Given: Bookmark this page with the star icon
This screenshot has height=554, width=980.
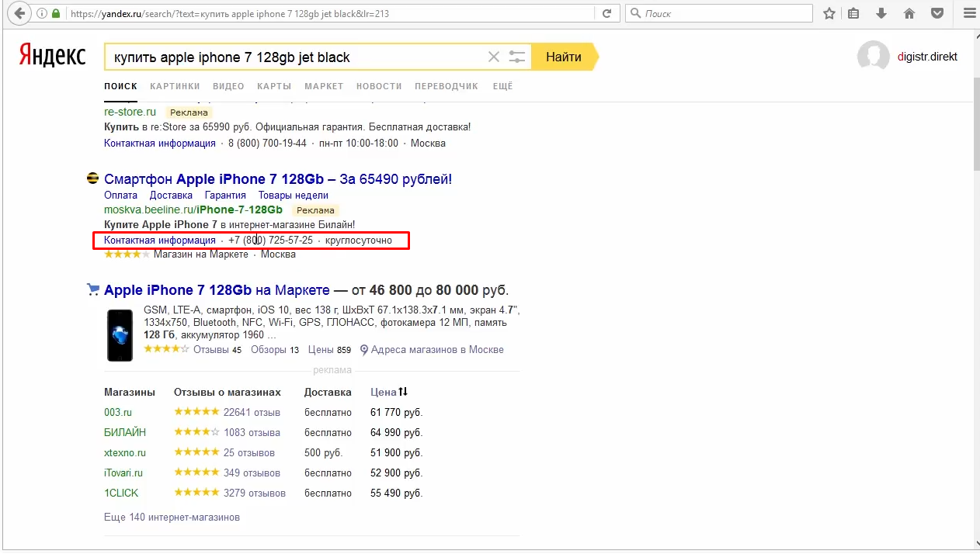Looking at the screenshot, I should pos(829,14).
